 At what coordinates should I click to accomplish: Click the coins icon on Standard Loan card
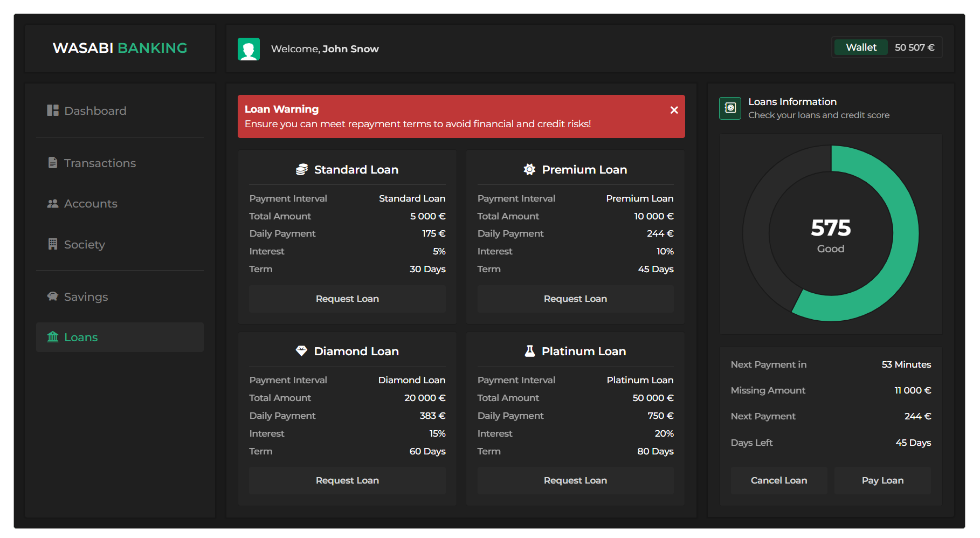tap(302, 169)
